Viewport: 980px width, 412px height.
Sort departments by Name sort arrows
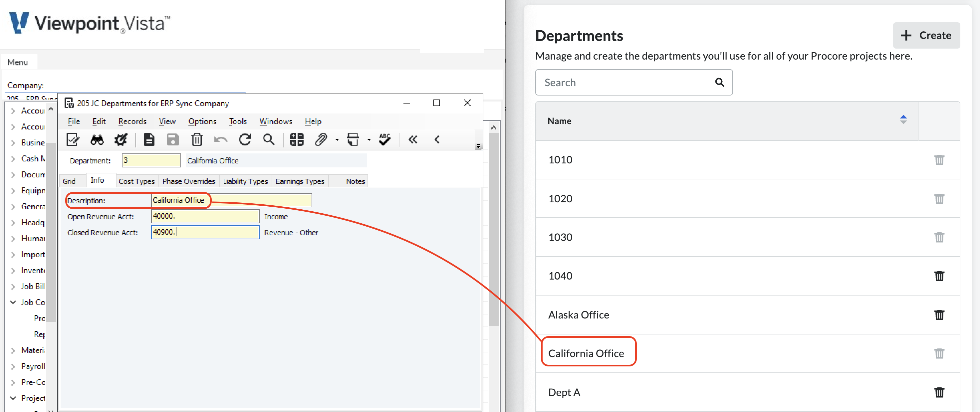coord(903,119)
